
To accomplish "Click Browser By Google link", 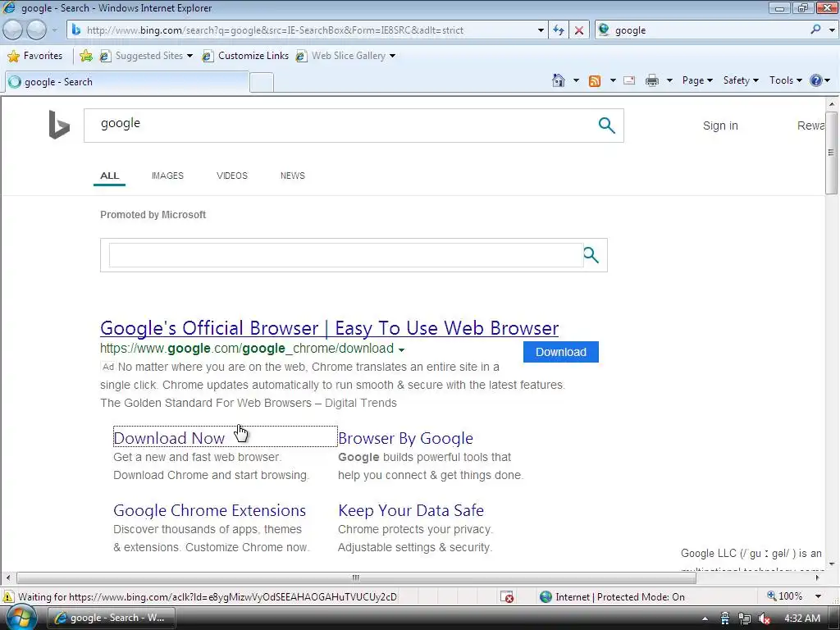I will click(405, 438).
